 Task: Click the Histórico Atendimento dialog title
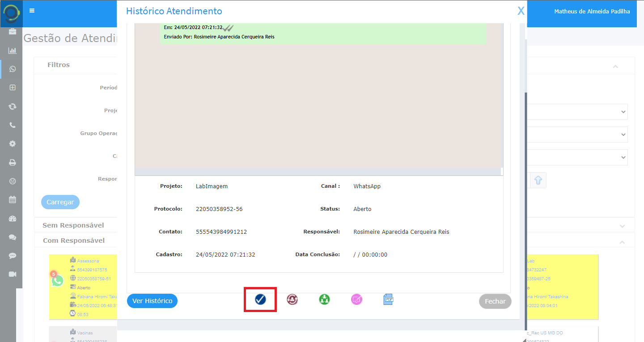click(x=174, y=11)
